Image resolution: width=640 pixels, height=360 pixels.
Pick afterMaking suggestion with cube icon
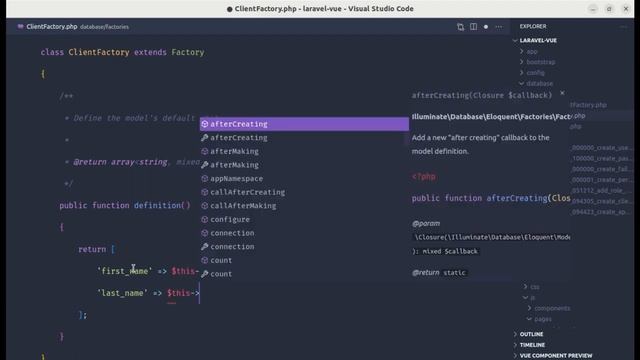point(304,151)
